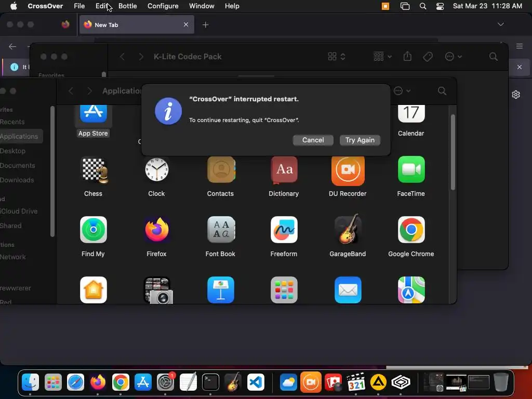Open Media Player Classic 321 in Dock
532x399 pixels.
pyautogui.click(x=355, y=382)
